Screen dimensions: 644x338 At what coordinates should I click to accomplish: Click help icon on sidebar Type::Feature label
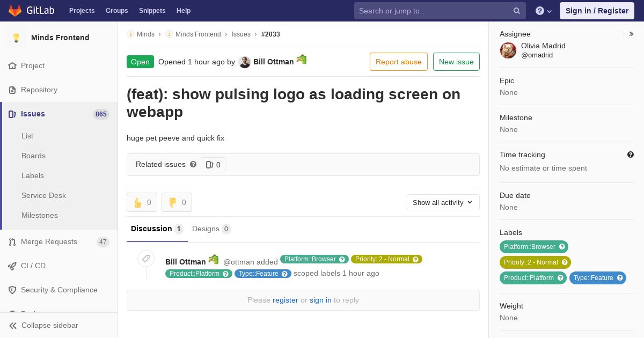pos(620,278)
